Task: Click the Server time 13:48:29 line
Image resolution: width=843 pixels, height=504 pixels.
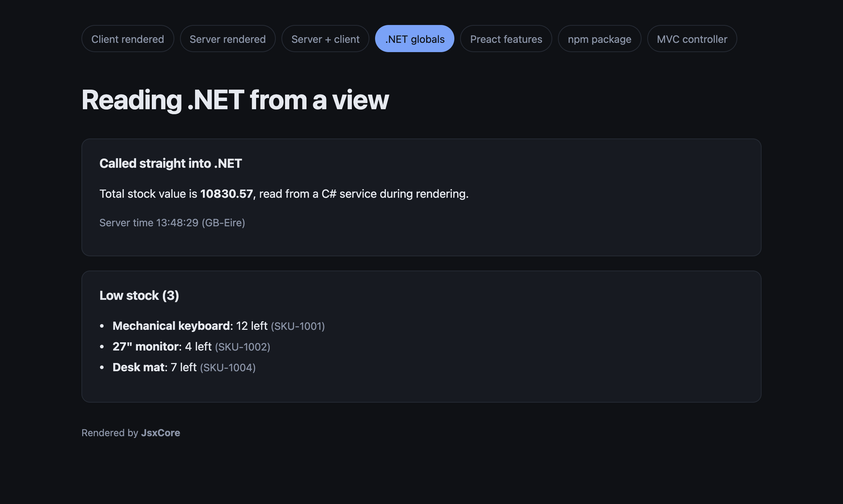Action: click(172, 223)
